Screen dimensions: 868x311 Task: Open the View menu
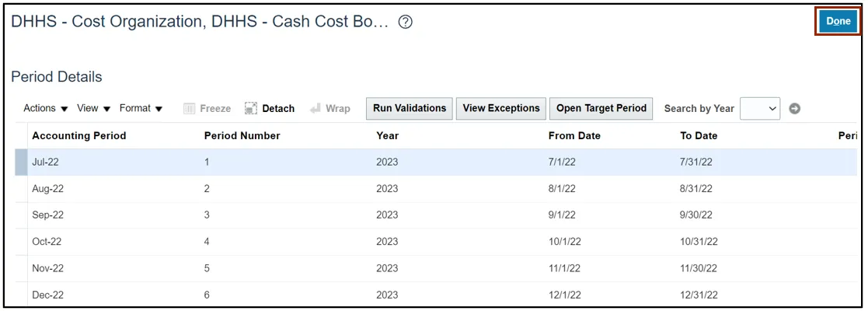93,108
